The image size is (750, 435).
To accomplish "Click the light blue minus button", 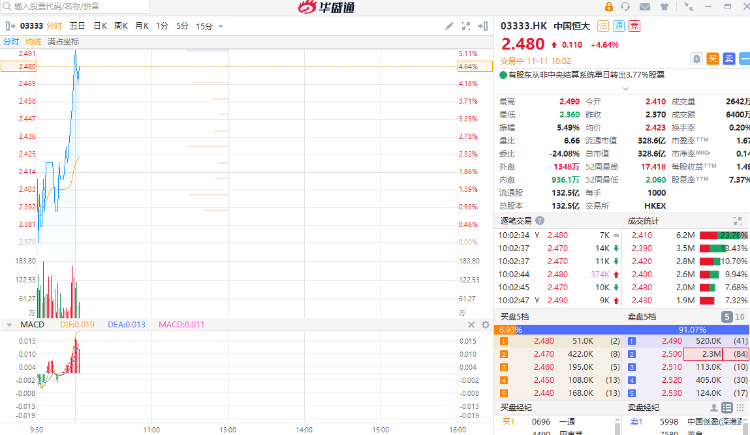I will coord(745,59).
